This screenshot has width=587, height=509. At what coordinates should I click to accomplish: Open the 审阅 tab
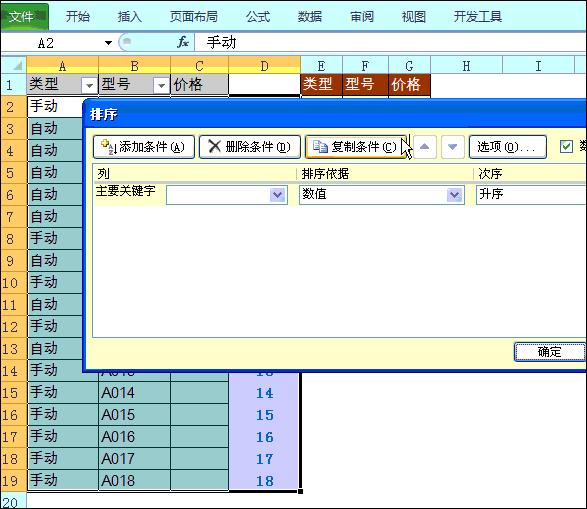pyautogui.click(x=362, y=16)
